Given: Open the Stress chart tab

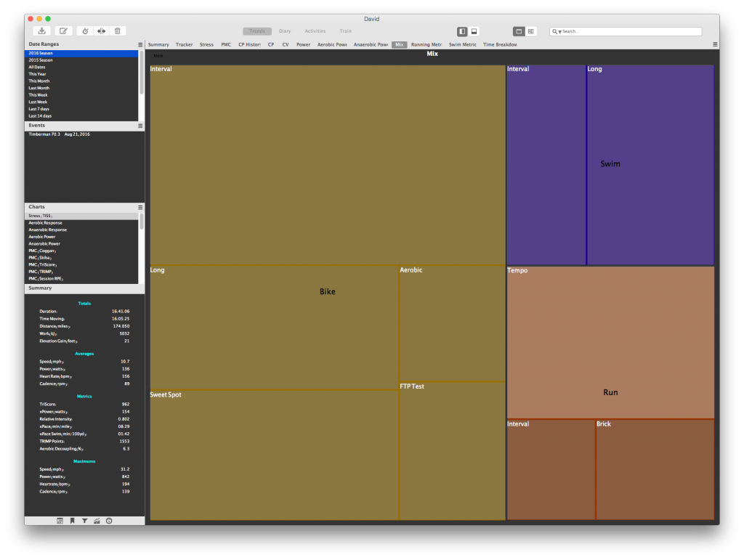Looking at the screenshot, I should coord(206,44).
